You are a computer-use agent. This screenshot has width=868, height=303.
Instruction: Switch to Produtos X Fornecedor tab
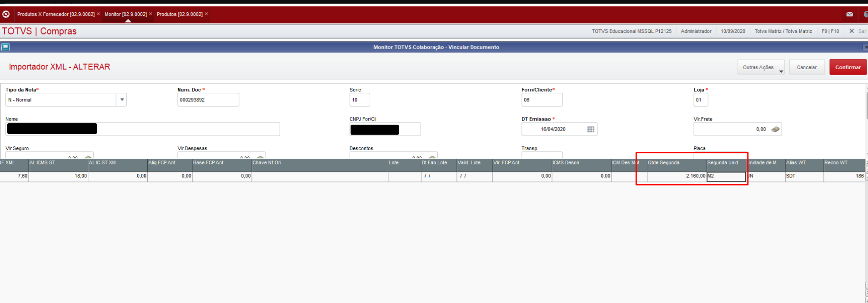click(56, 14)
